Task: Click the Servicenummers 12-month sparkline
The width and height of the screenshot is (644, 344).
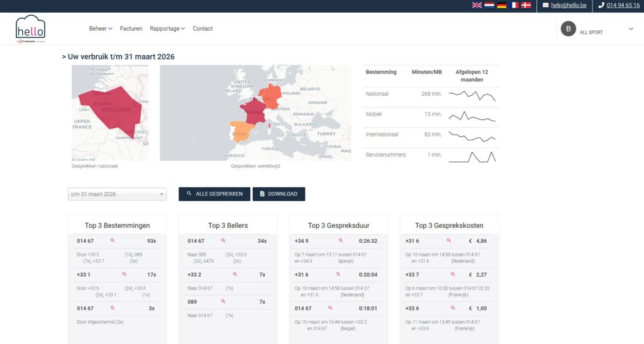Action: coord(472,157)
